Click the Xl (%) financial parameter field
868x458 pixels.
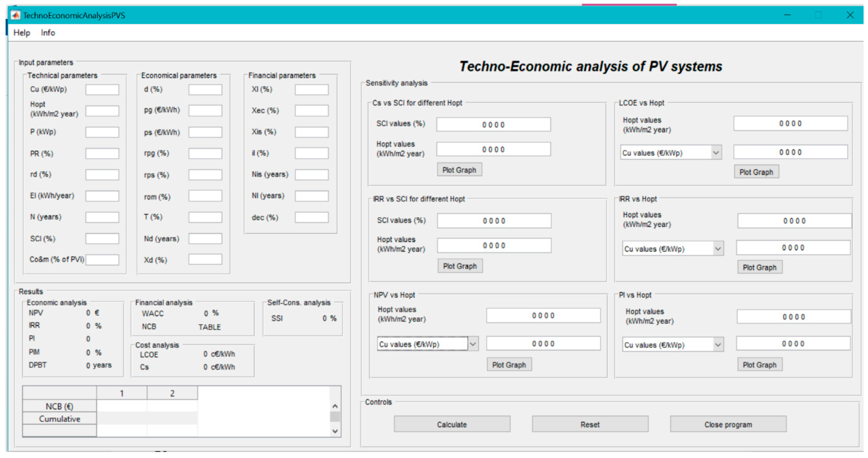(312, 90)
